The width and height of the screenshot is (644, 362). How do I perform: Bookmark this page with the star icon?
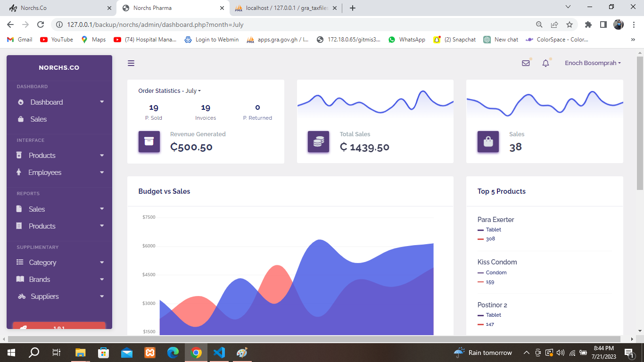point(570,25)
